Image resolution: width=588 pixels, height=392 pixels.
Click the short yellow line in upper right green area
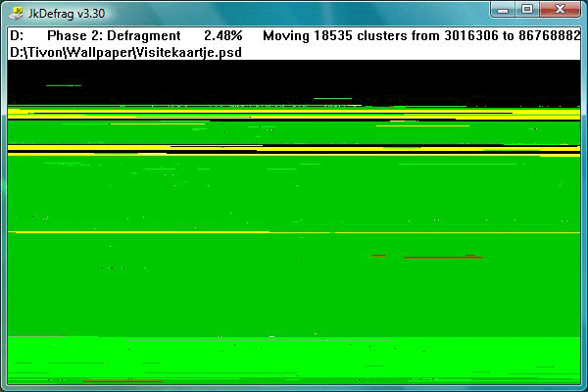(x=423, y=126)
